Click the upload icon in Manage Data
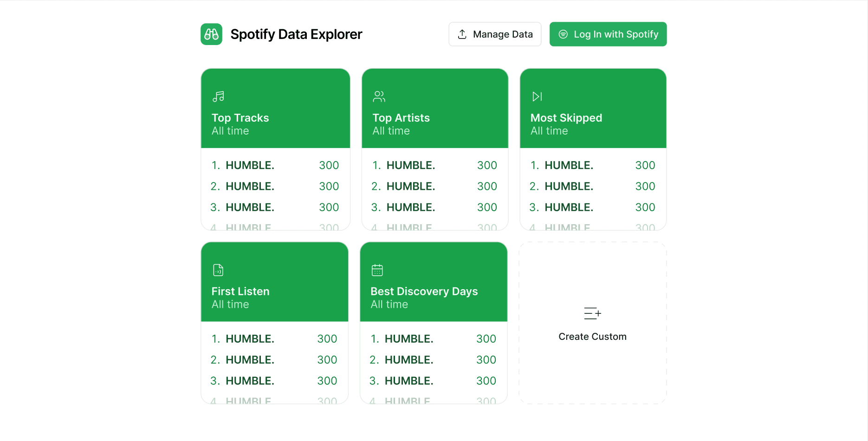 pos(462,34)
